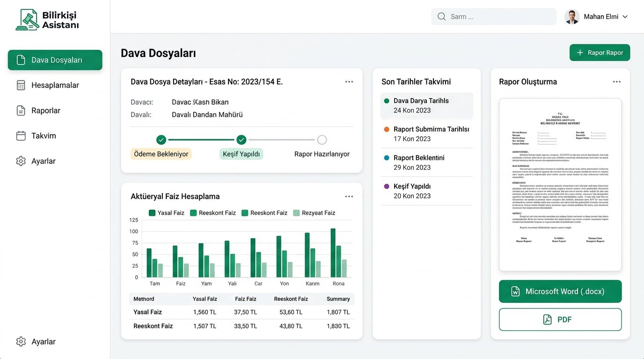Toggle the Yasal Faiz legend swatch
644x359 pixels.
152,213
